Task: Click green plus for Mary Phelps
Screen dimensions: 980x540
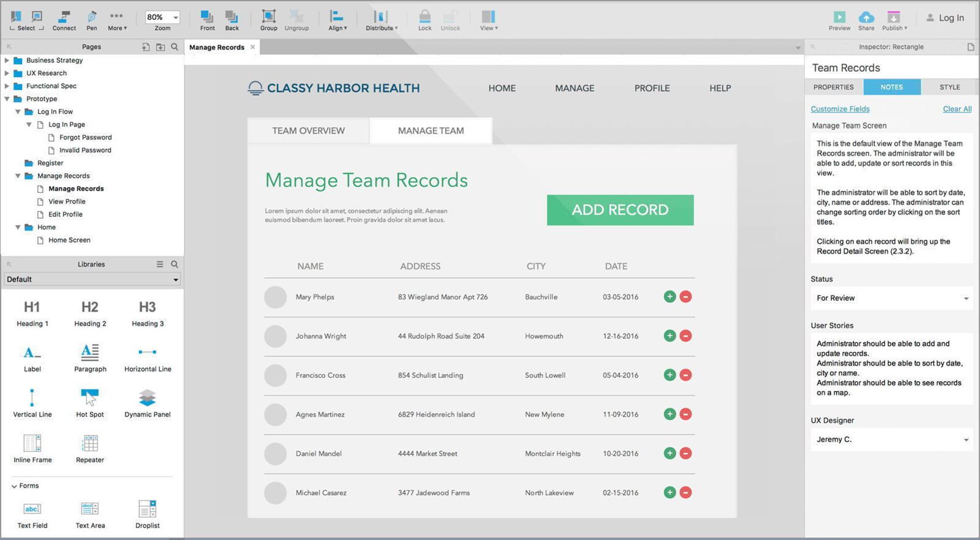Action: click(x=670, y=297)
